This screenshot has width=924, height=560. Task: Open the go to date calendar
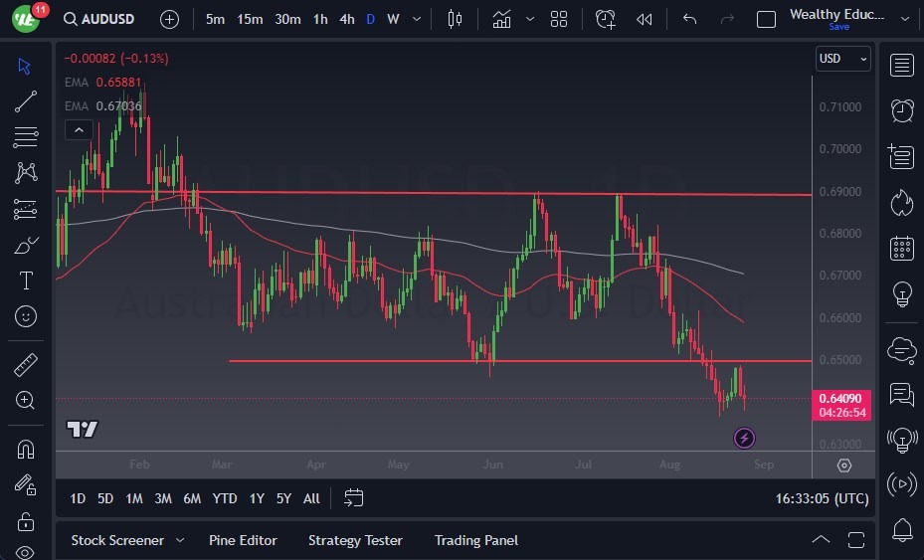point(353,498)
